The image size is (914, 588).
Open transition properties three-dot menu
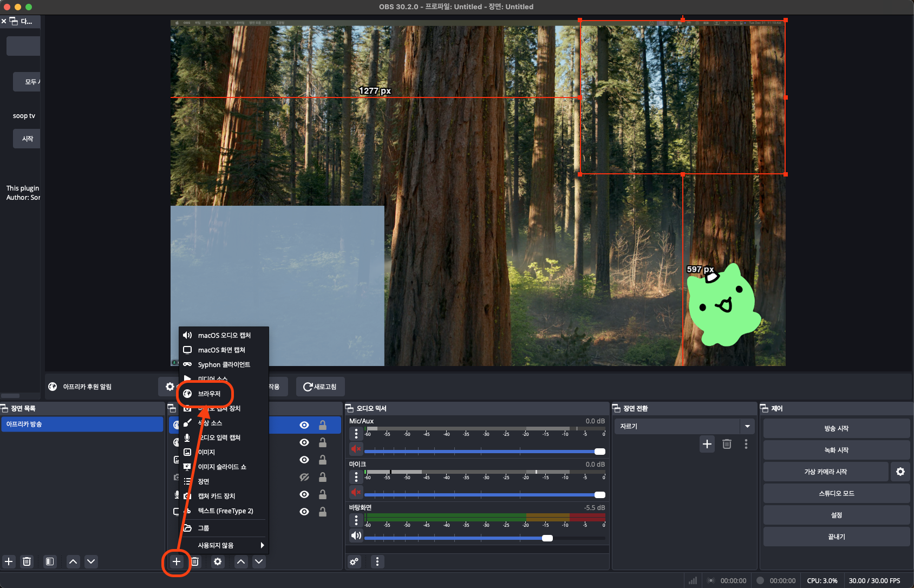click(x=746, y=444)
